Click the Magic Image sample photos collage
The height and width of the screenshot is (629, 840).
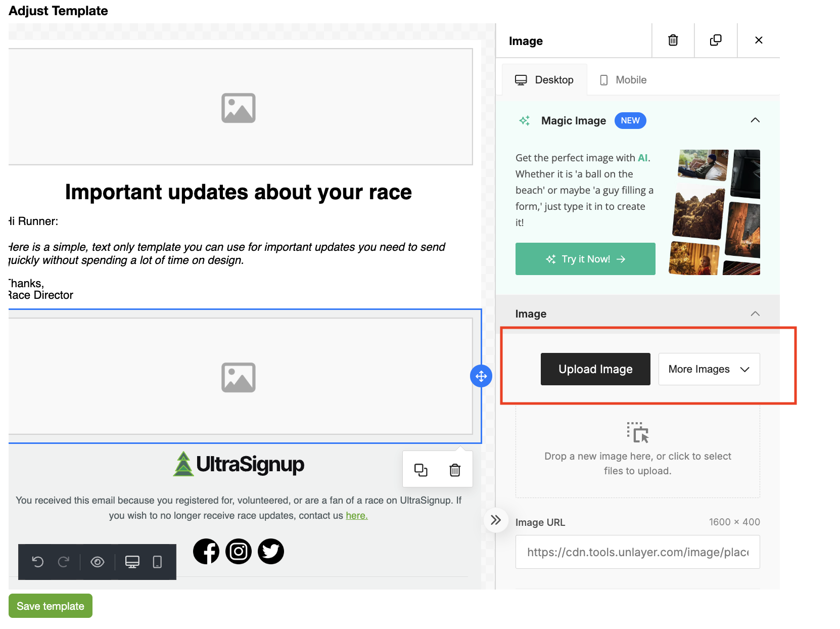tap(715, 212)
